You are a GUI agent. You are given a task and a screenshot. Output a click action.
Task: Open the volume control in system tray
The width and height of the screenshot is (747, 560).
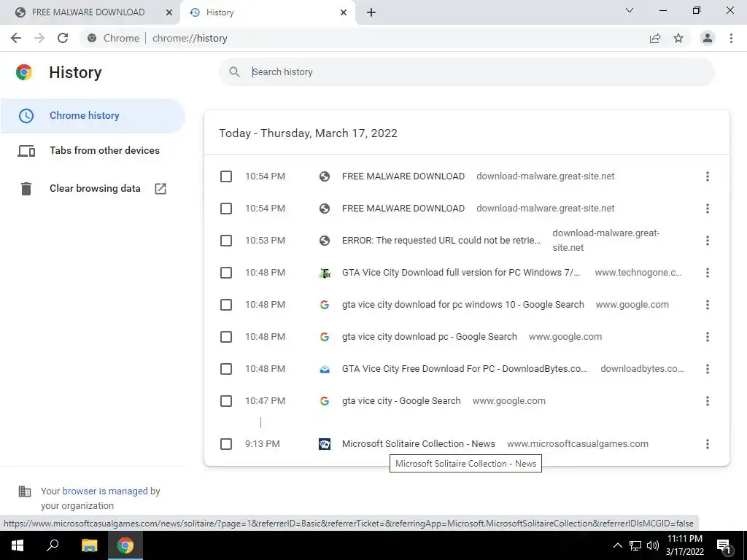[x=653, y=545]
